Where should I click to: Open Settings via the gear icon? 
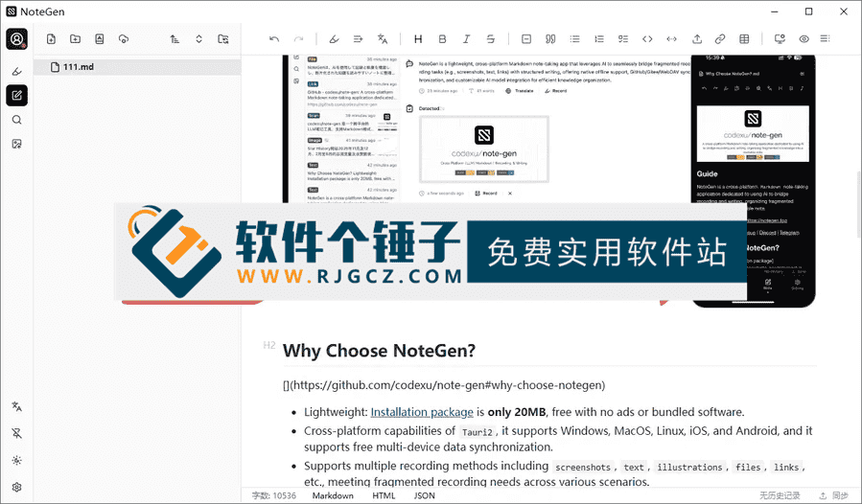(17, 488)
